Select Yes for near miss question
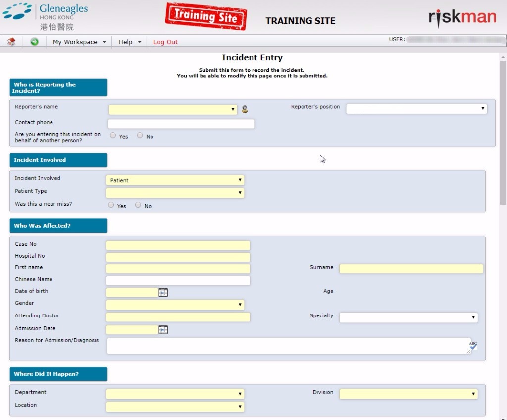Viewport: 507px width, 420px height. [x=111, y=205]
